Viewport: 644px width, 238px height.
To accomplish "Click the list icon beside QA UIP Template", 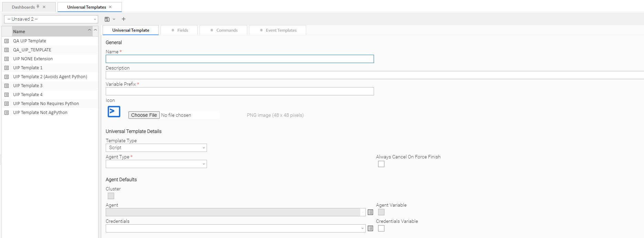I will (x=7, y=41).
